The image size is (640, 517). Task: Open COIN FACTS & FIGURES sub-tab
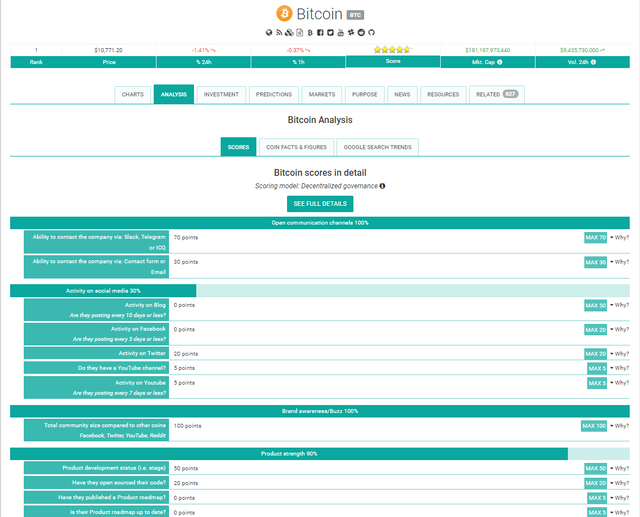pyautogui.click(x=296, y=147)
